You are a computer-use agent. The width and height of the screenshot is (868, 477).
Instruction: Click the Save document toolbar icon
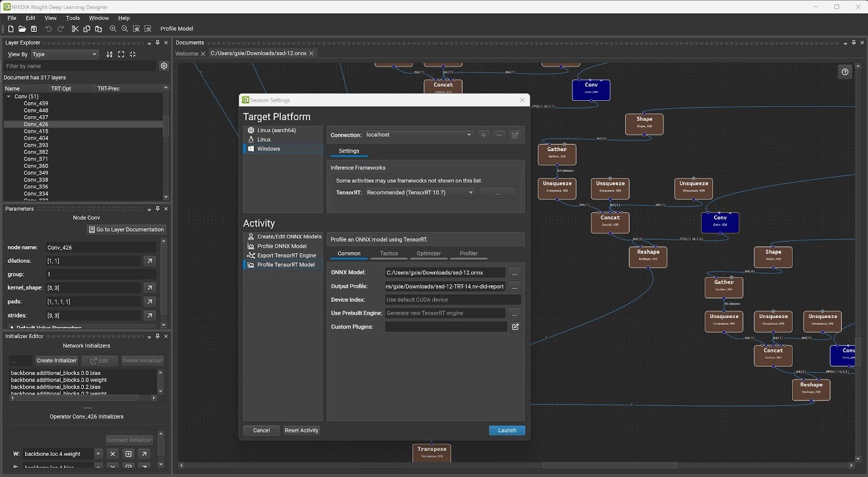(34, 29)
